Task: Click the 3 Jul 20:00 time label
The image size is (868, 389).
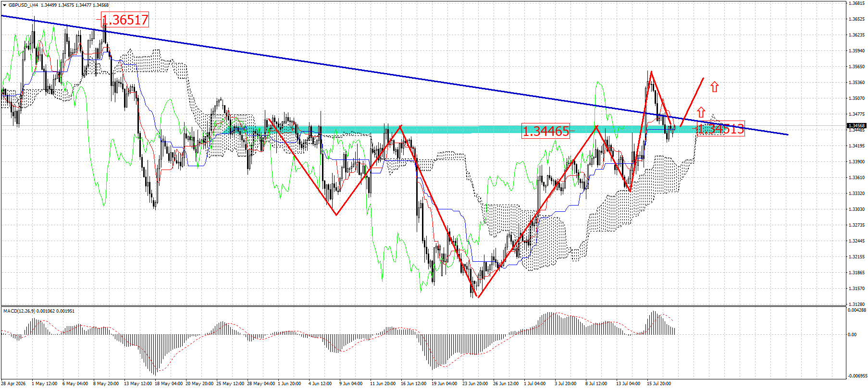Action: click(566, 384)
